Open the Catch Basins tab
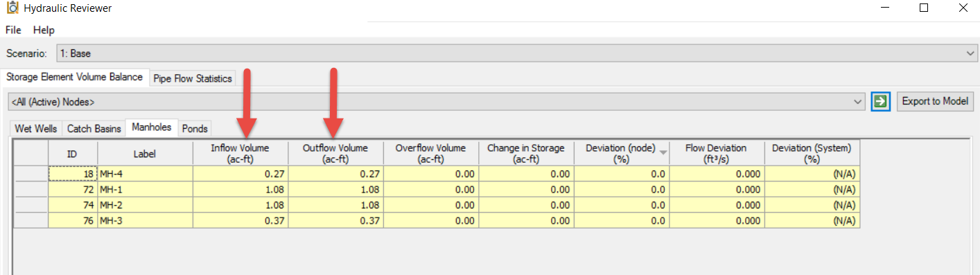 pos(94,129)
